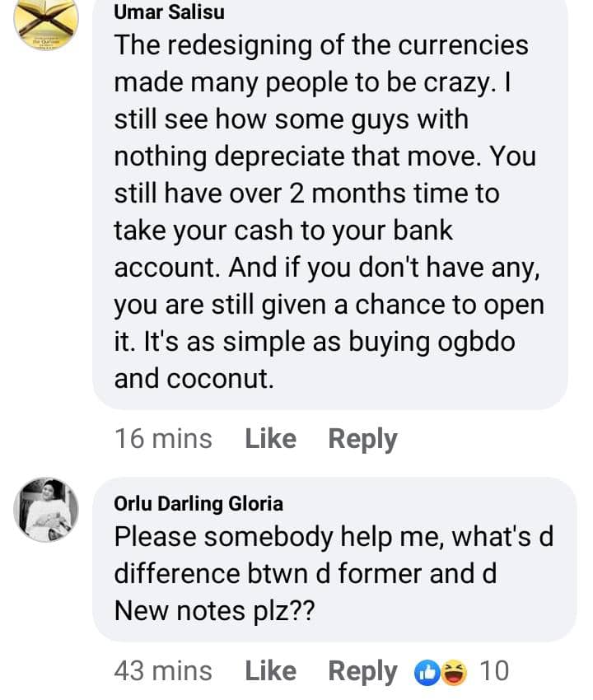View the reaction count of 10

tap(493, 672)
